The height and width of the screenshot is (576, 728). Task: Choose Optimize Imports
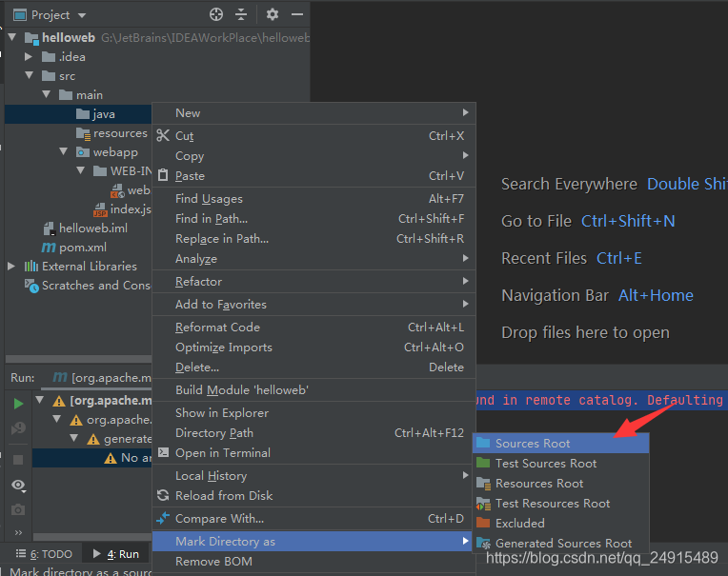(313, 347)
